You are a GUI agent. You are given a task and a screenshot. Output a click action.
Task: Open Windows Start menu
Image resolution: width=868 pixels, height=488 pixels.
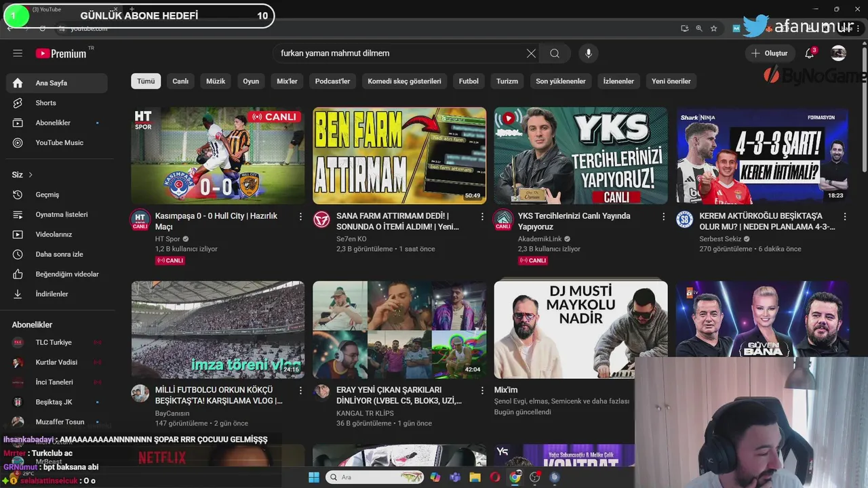tap(314, 477)
